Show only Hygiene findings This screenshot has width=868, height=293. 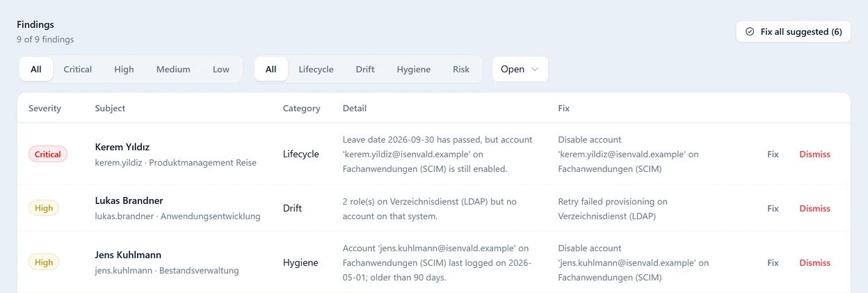[x=414, y=70]
